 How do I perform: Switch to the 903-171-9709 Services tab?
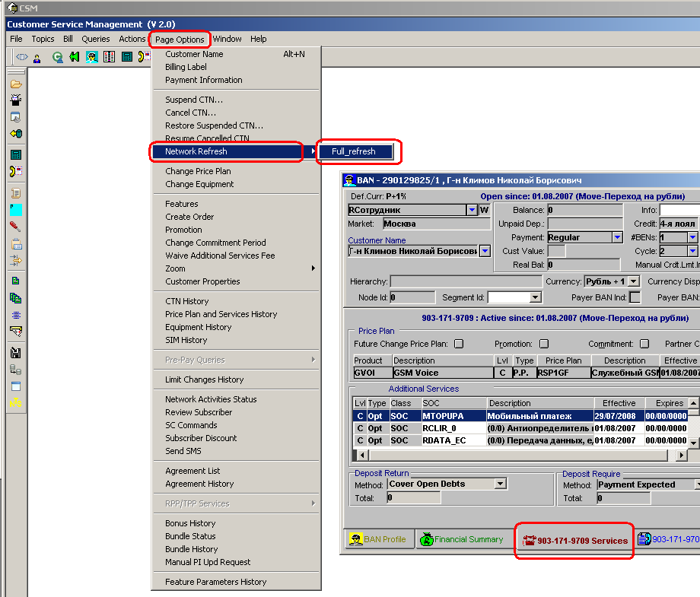(575, 540)
